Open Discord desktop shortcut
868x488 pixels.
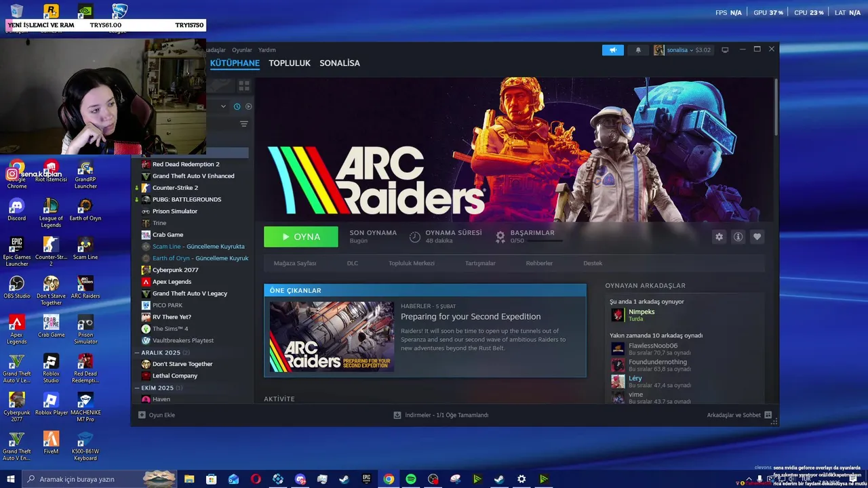click(x=17, y=210)
